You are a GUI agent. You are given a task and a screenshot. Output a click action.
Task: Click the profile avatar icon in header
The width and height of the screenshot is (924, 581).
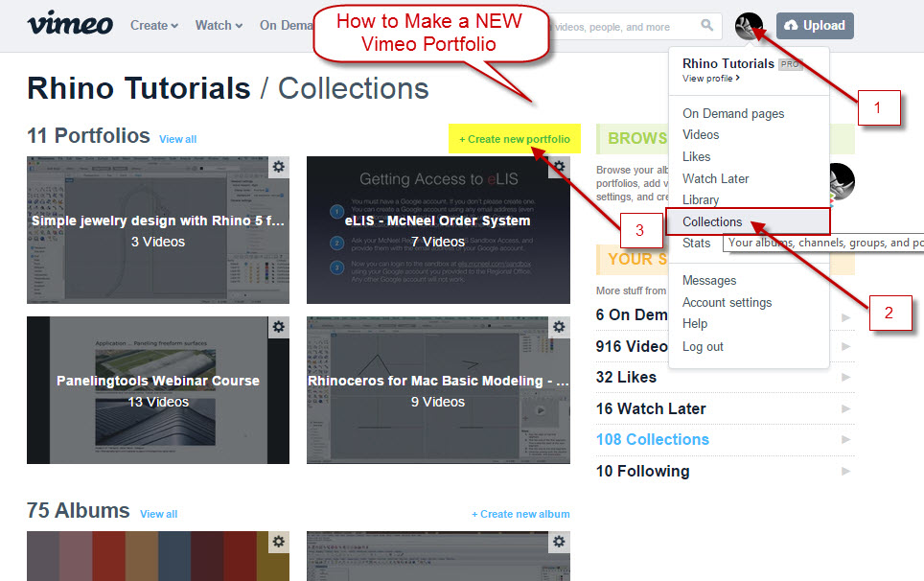pyautogui.click(x=749, y=26)
